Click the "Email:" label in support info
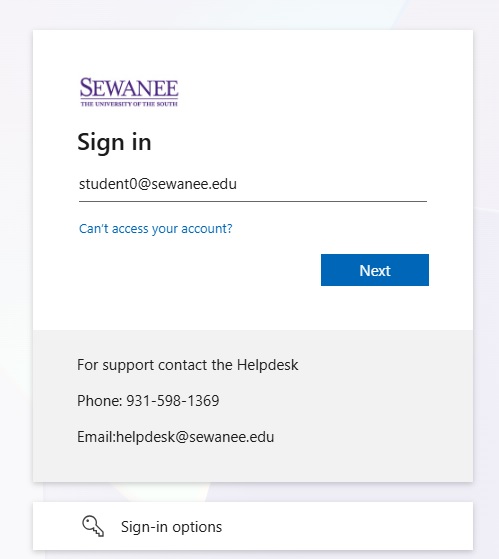The height and width of the screenshot is (559, 499). [x=96, y=437]
